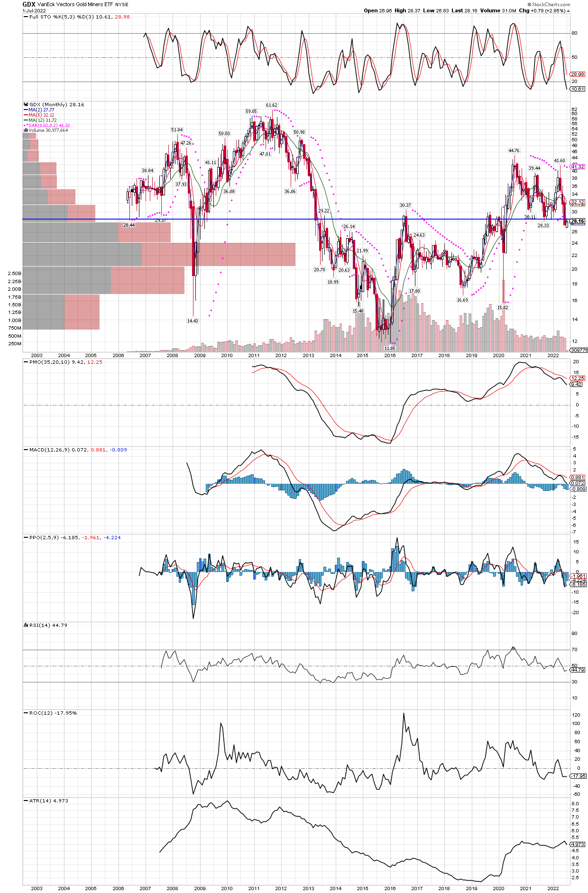This screenshot has width=588, height=893.
Task: Select the ATR(14) 4.973 indicator label
Action: point(48,801)
